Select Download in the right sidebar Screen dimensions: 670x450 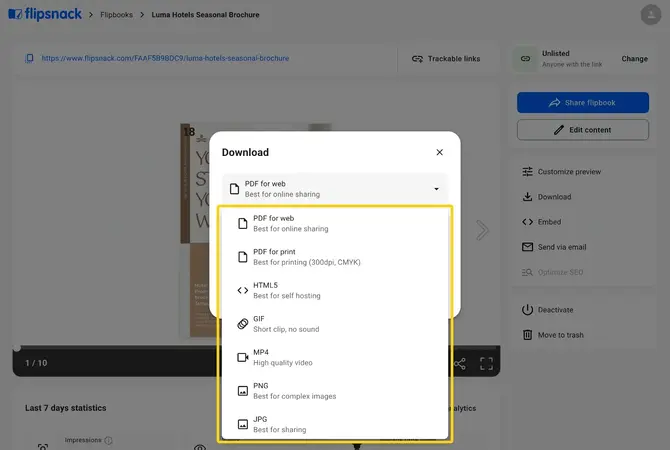click(x=547, y=197)
